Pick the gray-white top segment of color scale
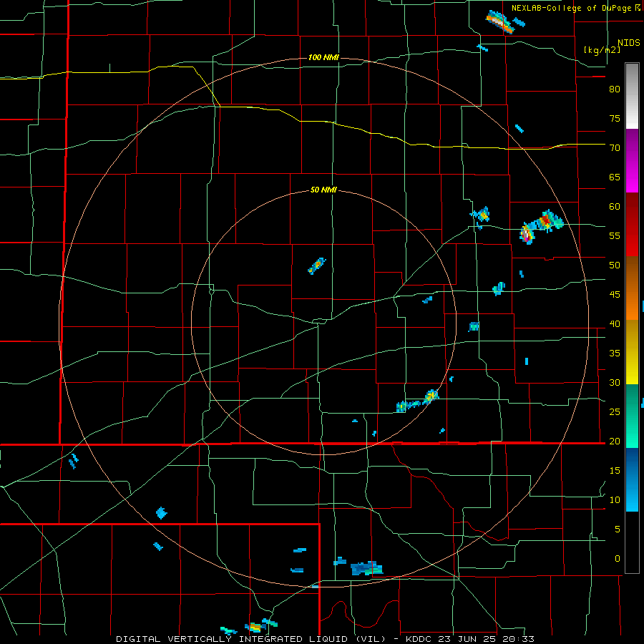Screen dimensions: 644x644 click(632, 96)
